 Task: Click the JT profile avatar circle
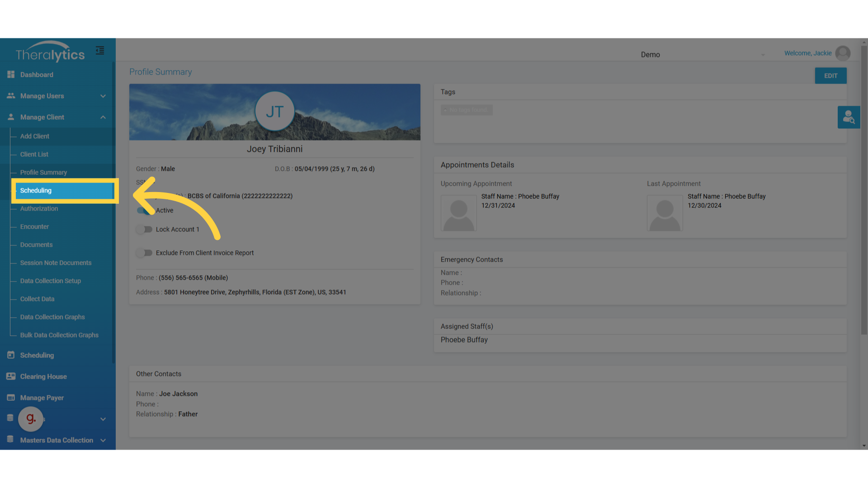coord(274,112)
